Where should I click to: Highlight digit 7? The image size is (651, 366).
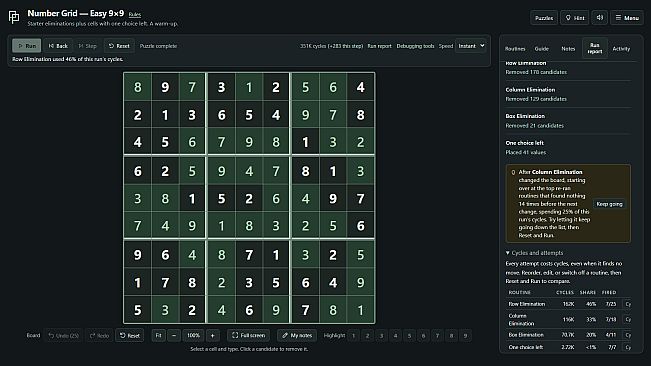437,336
